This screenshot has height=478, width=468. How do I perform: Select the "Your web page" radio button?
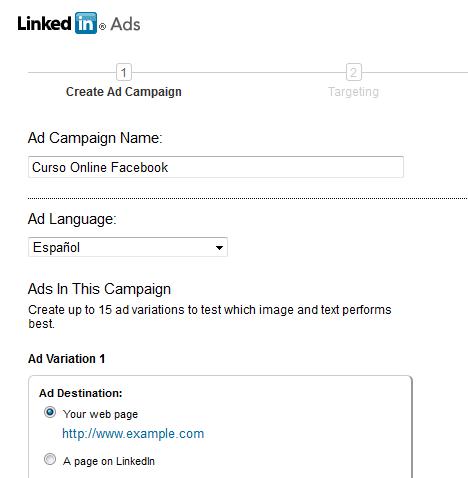pyautogui.click(x=50, y=413)
